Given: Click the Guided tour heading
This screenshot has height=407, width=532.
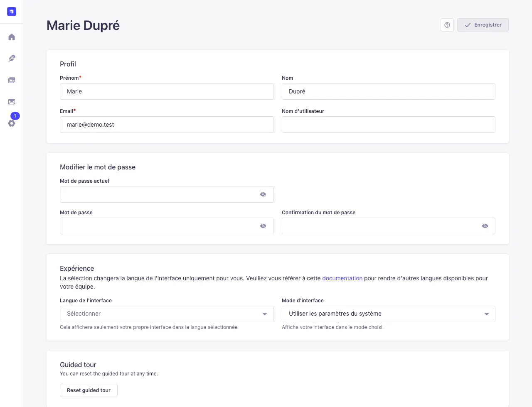Looking at the screenshot, I should tap(78, 365).
